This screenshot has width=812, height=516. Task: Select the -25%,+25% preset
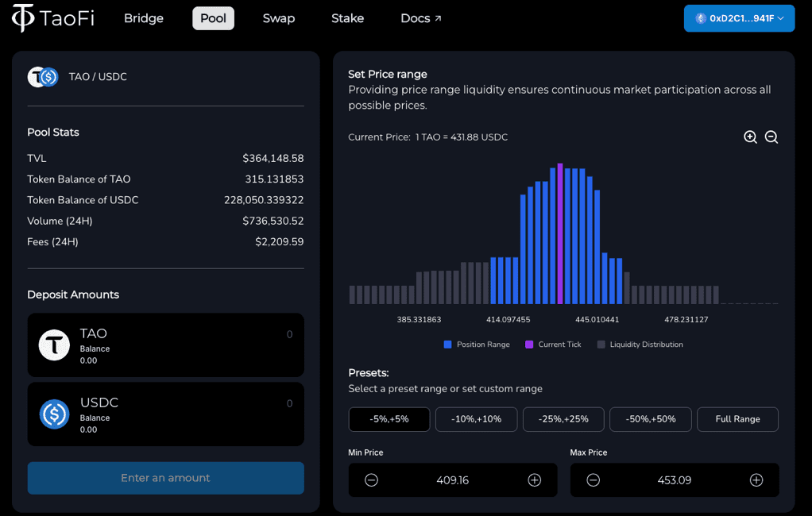tap(563, 419)
